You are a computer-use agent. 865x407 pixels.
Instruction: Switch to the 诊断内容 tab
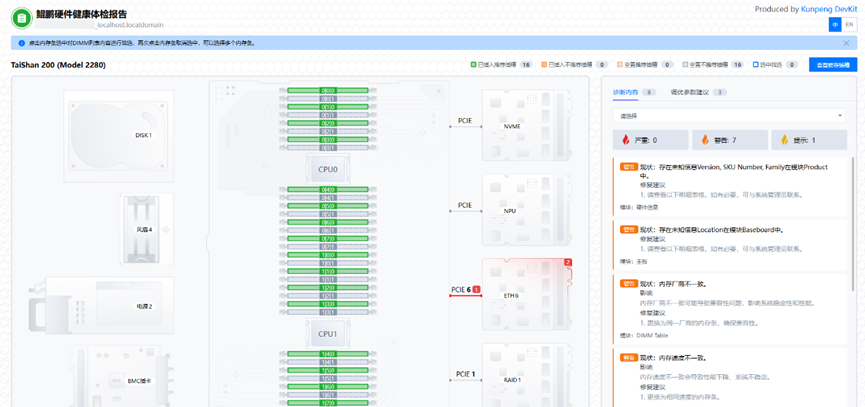click(x=626, y=92)
